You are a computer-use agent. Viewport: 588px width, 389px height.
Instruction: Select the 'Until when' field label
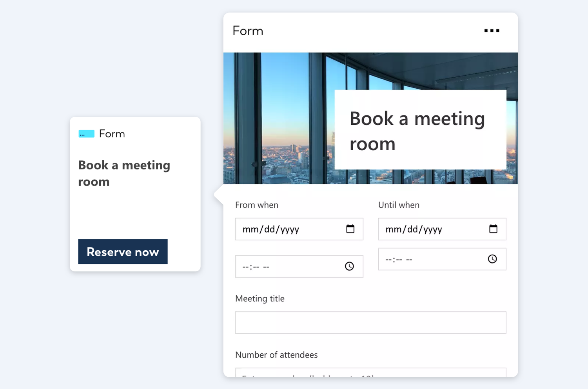pyautogui.click(x=399, y=205)
